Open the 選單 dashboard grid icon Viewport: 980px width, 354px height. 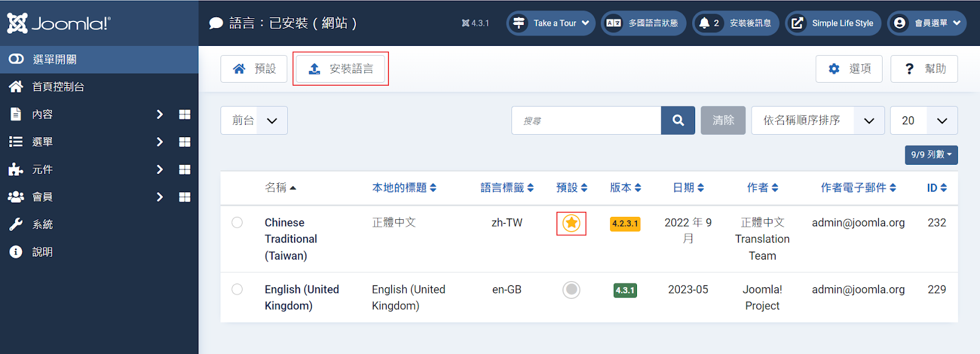(x=184, y=142)
